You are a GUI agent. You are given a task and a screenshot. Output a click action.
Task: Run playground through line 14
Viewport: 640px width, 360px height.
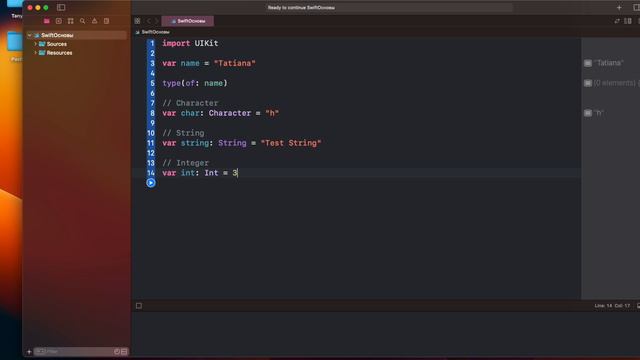151,182
